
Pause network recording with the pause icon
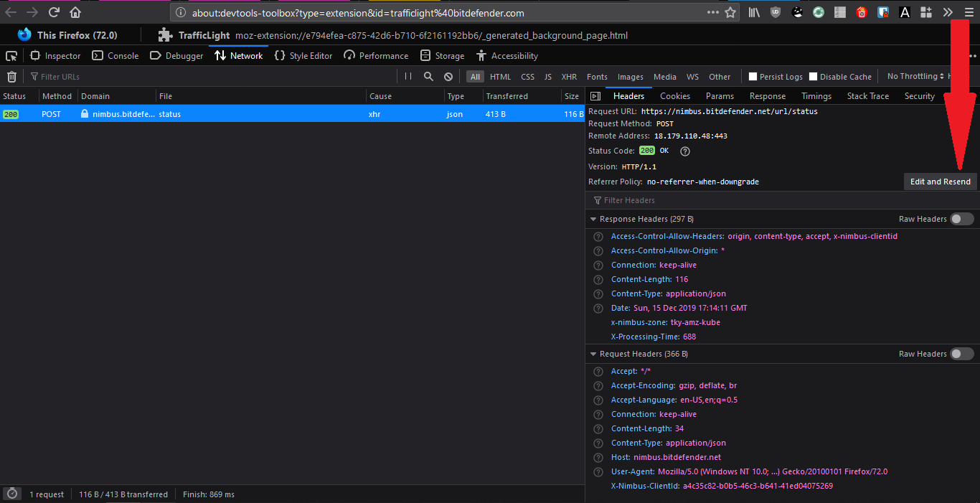pos(408,77)
